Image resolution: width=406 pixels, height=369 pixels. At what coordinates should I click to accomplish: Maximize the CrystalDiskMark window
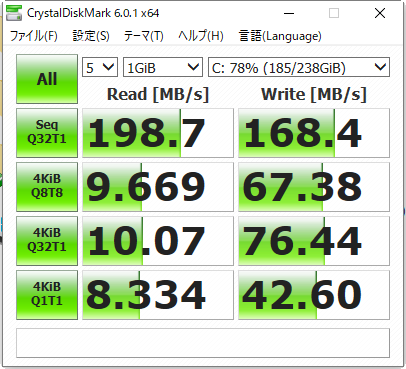pyautogui.click(x=334, y=13)
